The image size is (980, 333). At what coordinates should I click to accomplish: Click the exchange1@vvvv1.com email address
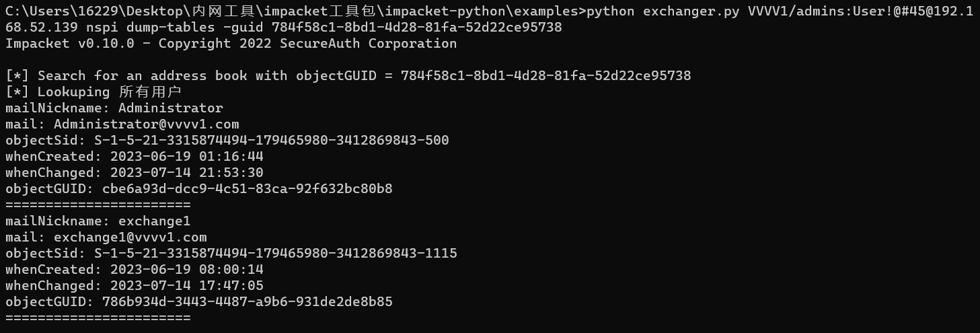[130, 237]
